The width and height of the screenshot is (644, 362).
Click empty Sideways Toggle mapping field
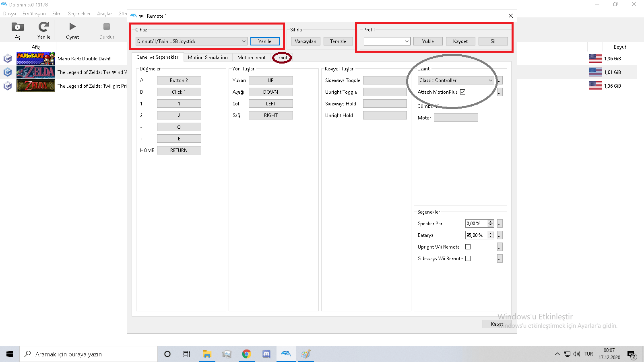pyautogui.click(x=385, y=80)
